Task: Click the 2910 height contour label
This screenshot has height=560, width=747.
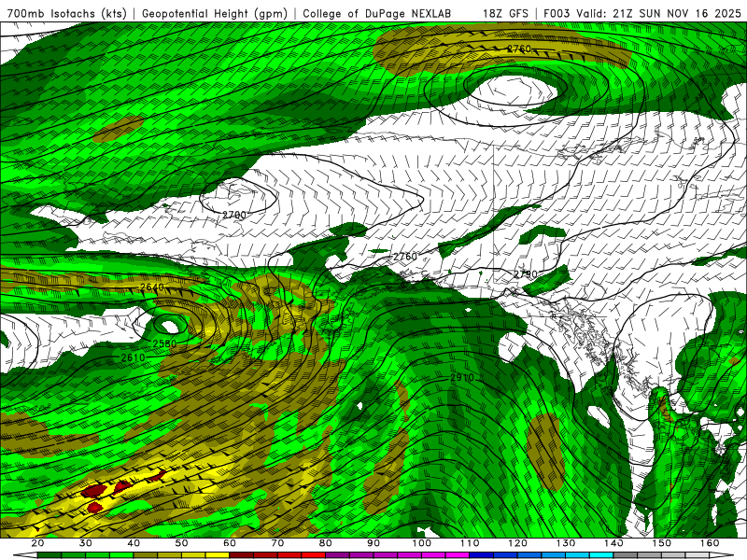Action: (462, 378)
